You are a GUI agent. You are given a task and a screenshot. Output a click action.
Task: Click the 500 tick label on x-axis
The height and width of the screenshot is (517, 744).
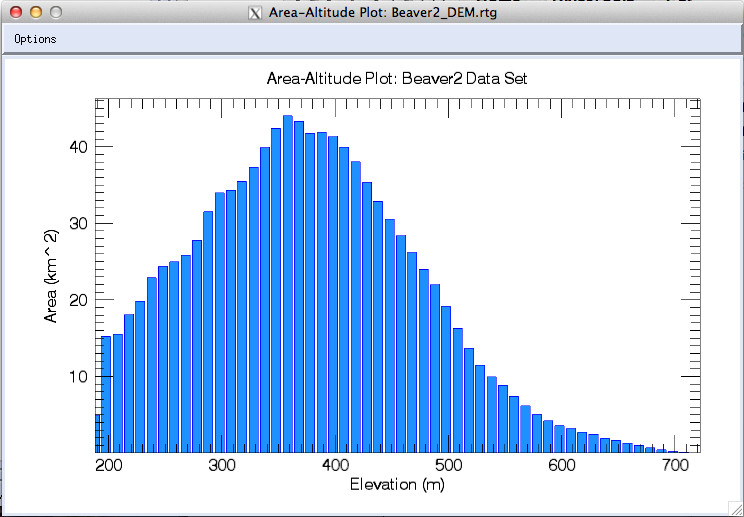tap(448, 465)
